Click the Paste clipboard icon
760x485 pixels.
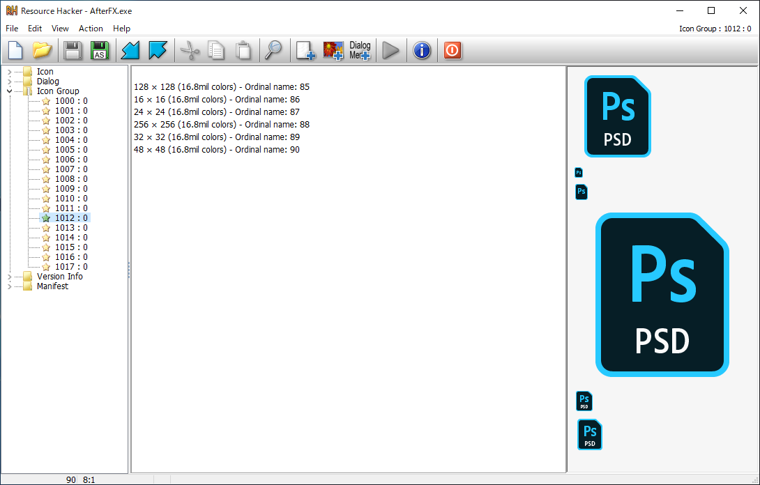coord(243,50)
